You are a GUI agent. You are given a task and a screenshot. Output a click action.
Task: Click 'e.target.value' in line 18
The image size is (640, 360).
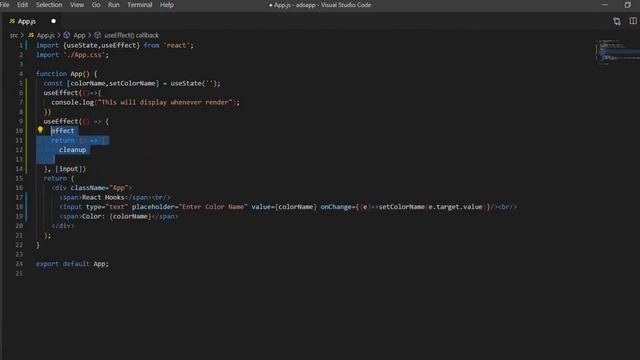pos(455,207)
